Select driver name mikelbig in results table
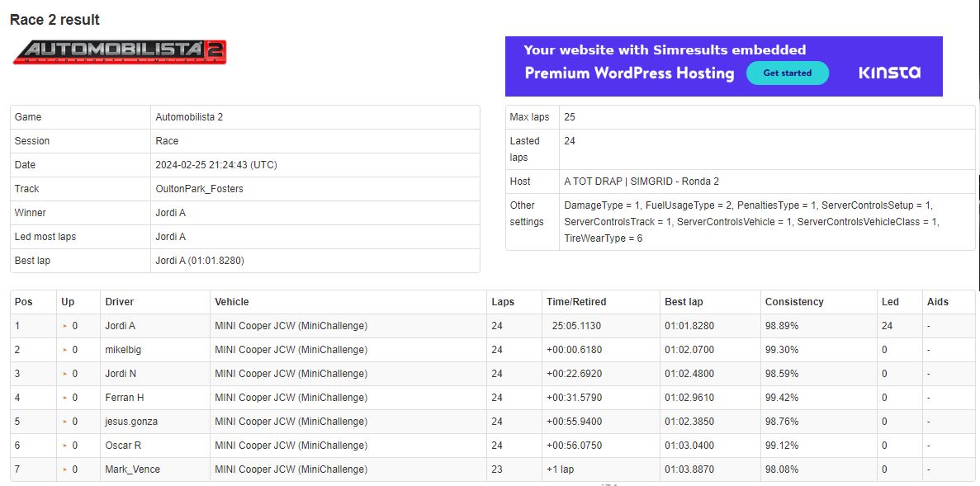 [x=123, y=350]
